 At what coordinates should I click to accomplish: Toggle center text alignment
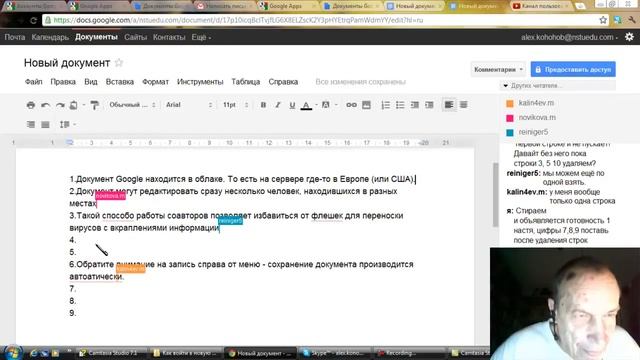click(x=463, y=105)
